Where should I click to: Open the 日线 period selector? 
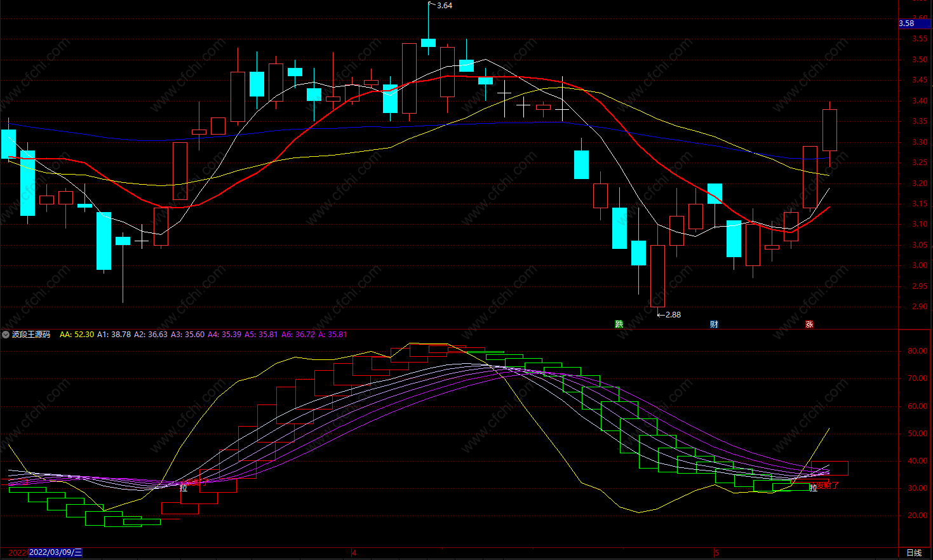(x=914, y=553)
